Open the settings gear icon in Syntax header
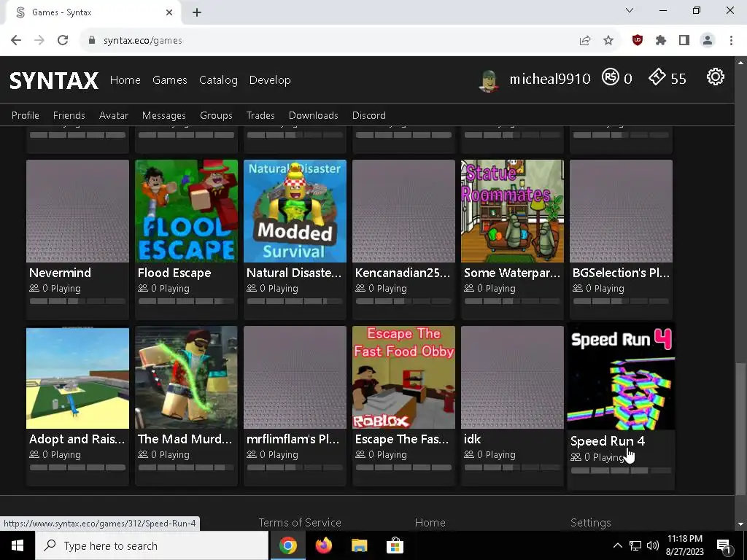Screen dimensions: 747x560 coord(715,77)
